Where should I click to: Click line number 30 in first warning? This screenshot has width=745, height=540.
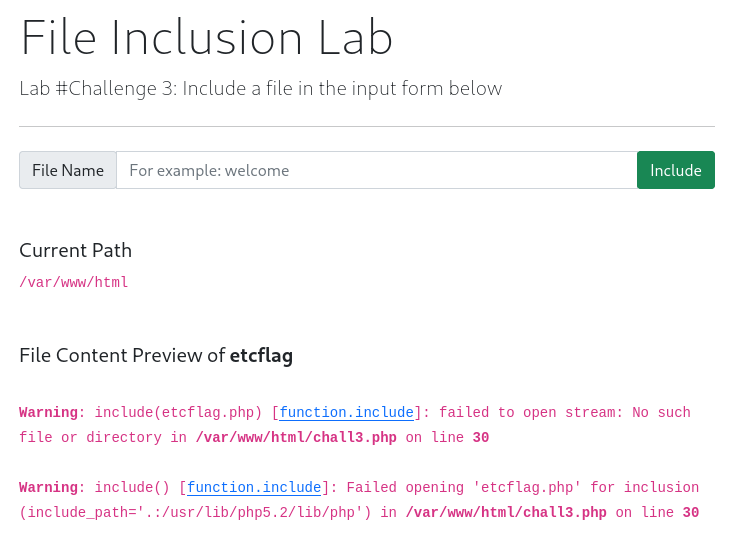pos(481,437)
